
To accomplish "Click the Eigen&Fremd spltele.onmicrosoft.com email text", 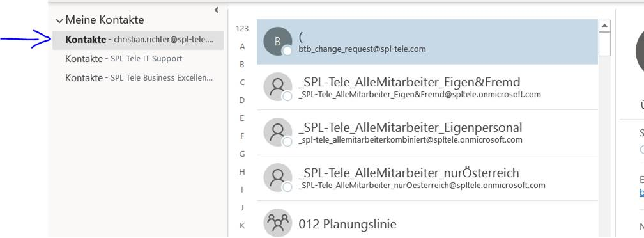I will point(420,95).
